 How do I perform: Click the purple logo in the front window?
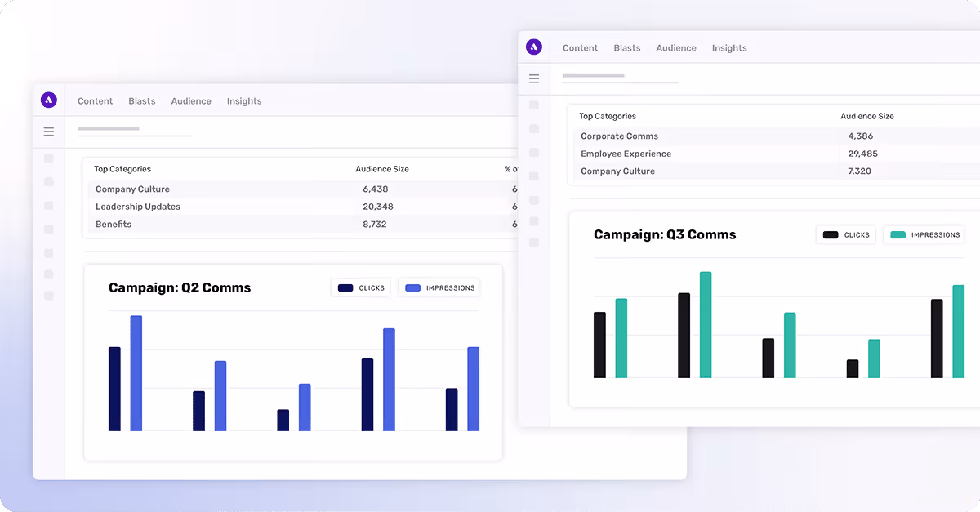point(49,100)
